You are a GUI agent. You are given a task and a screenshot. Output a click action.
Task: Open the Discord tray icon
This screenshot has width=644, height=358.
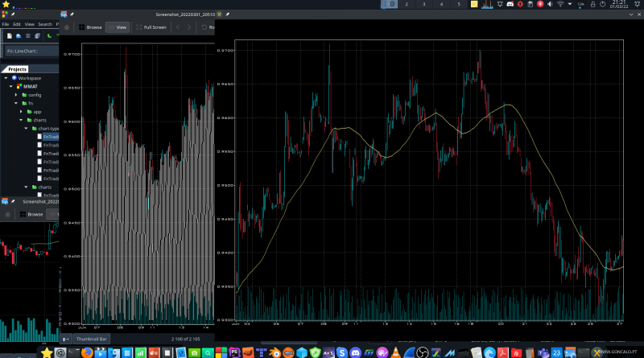pos(510,5)
